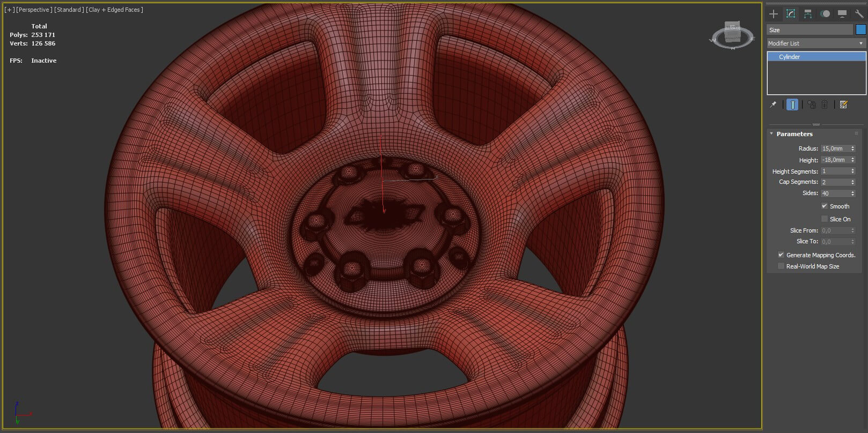The height and width of the screenshot is (433, 868).
Task: Enable the Slice On checkbox
Action: (x=825, y=219)
